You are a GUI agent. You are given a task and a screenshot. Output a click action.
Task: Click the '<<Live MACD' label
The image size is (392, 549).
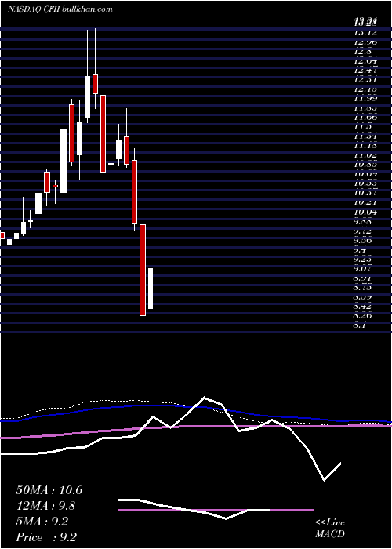330,529
